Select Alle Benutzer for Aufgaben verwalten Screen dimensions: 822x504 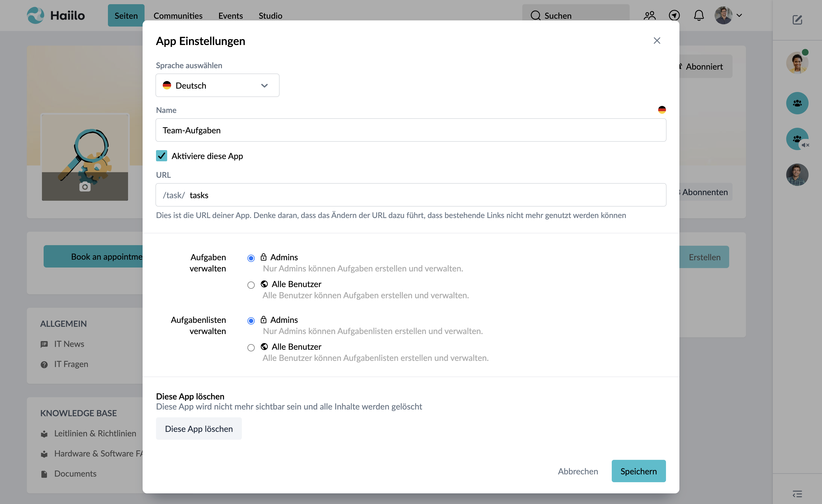pos(251,285)
